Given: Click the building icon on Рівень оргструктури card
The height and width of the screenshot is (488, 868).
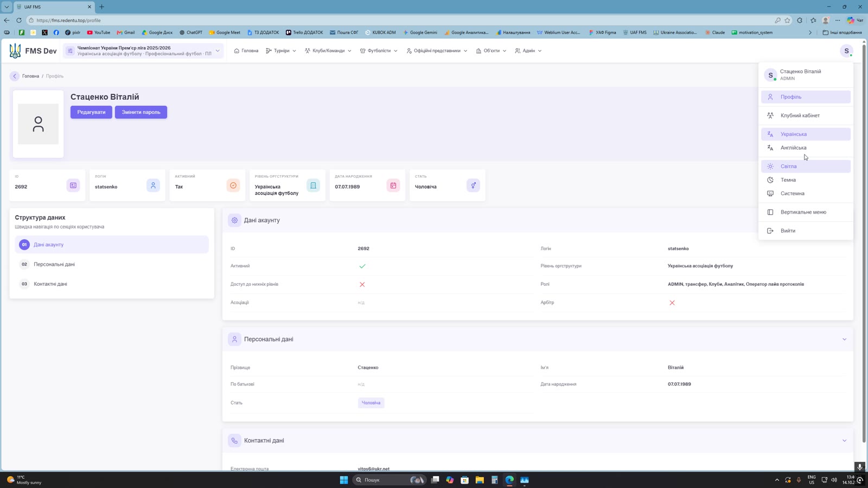Looking at the screenshot, I should pos(313,185).
